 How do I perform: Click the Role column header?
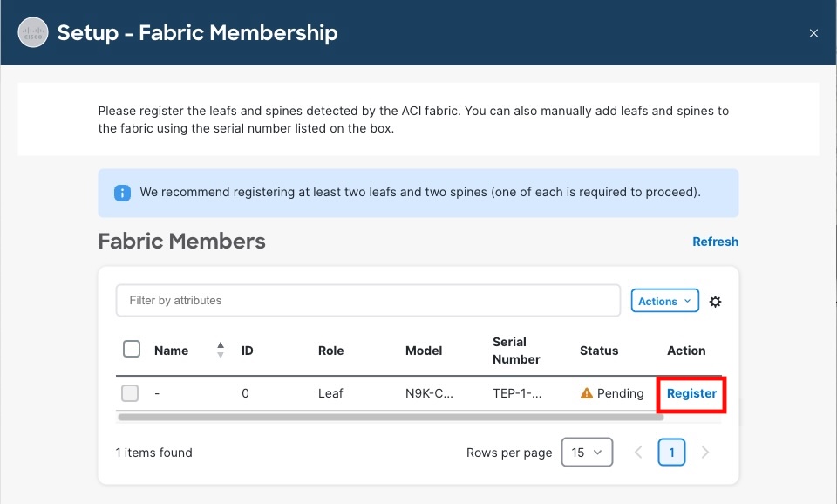[331, 351]
